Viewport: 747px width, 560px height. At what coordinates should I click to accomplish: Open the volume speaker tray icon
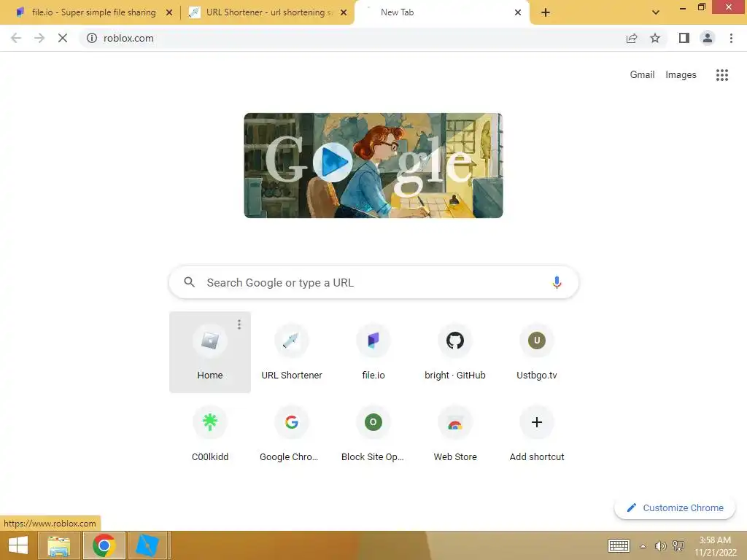[660, 545]
